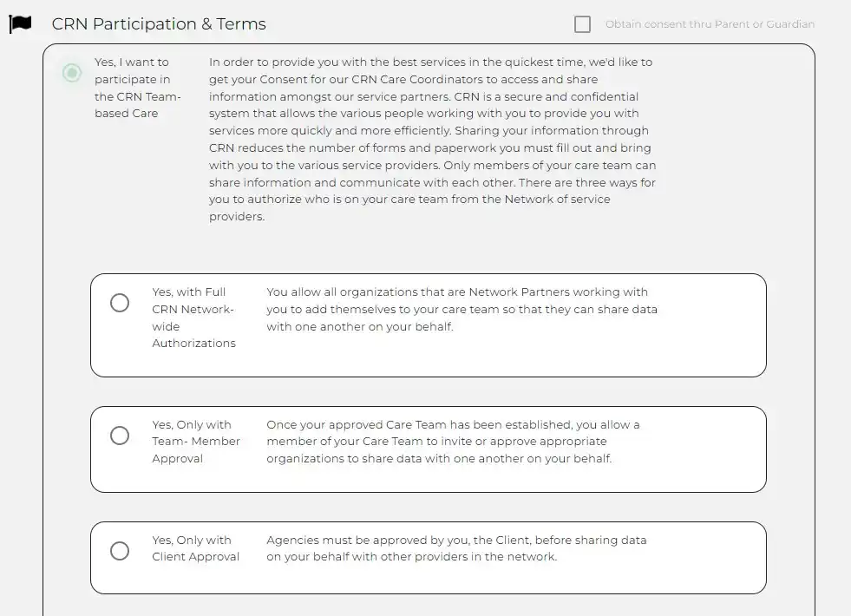This screenshot has width=851, height=616.
Task: Click the 'Yes, I want to participate' label text
Action: [x=137, y=88]
